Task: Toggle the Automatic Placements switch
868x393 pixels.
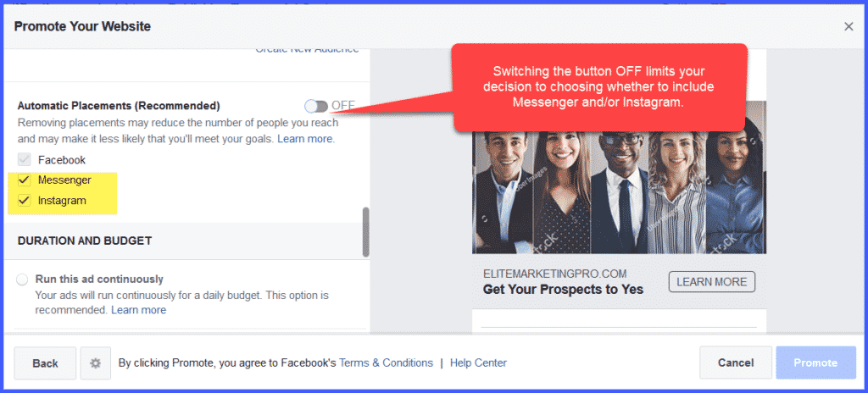Action: coord(316,106)
